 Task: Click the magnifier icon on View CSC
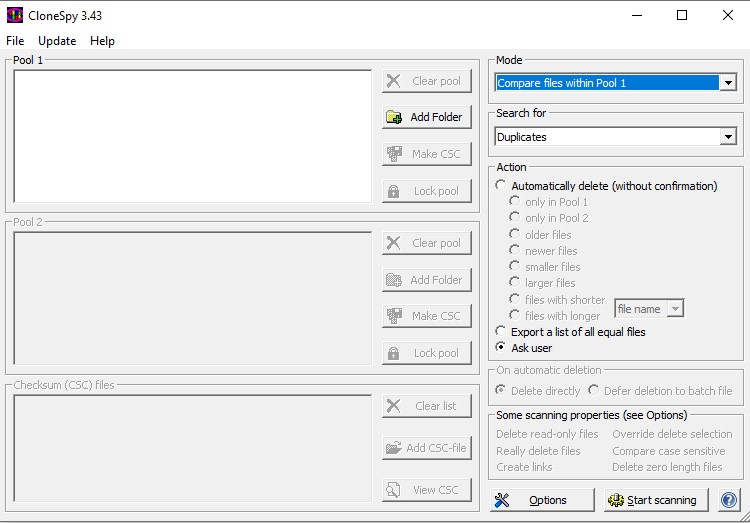(x=393, y=490)
